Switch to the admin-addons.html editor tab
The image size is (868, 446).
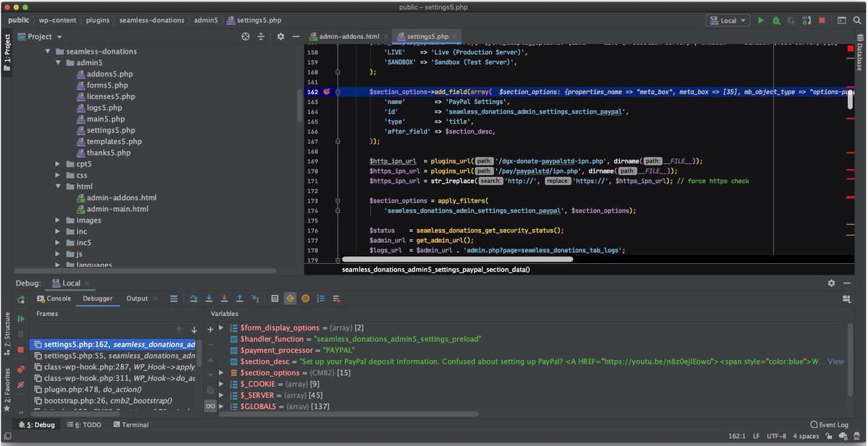tap(349, 36)
